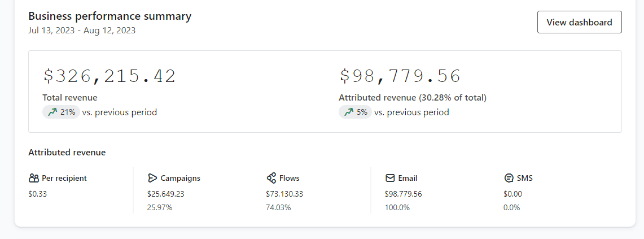This screenshot has width=644, height=239.
Task: Click the Flows label text
Action: (290, 178)
